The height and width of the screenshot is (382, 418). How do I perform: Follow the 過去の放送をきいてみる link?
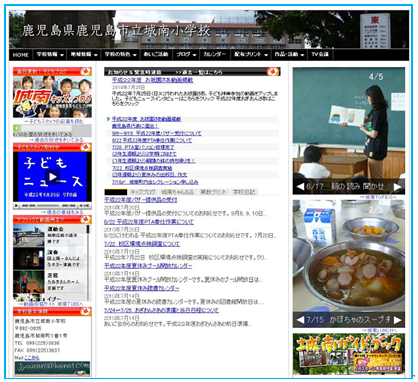56,140
